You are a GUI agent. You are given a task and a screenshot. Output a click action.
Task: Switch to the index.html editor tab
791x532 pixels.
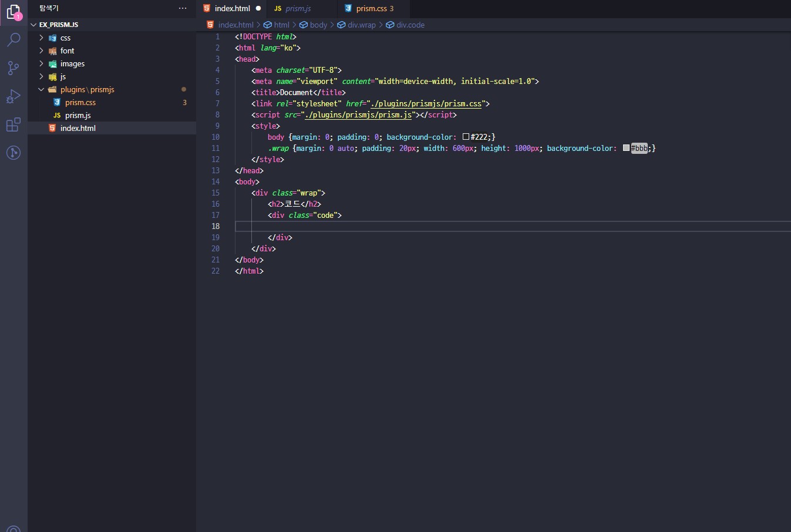[x=232, y=8]
